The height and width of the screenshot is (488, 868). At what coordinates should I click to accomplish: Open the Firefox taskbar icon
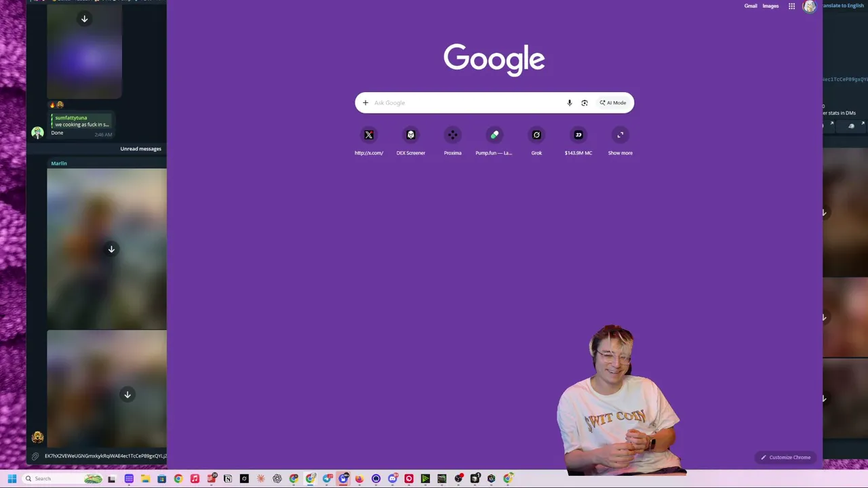[359, 479]
